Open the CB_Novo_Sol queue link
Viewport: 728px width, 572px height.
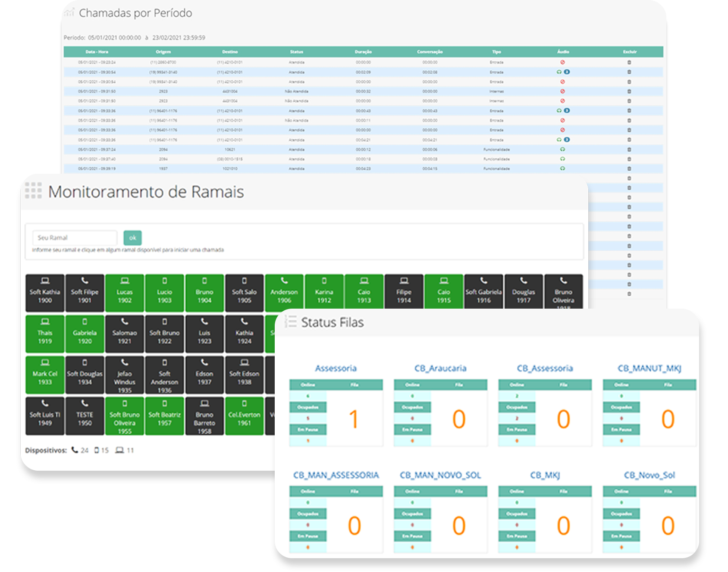pos(649,475)
